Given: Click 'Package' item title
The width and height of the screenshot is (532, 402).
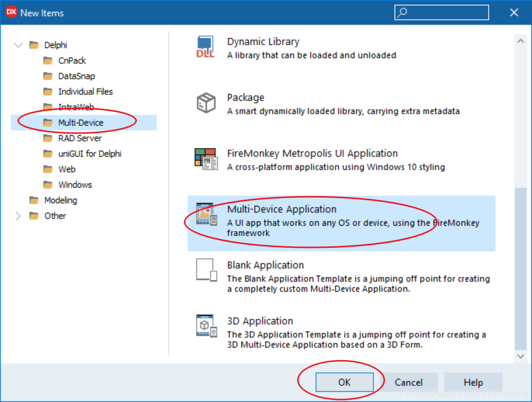Looking at the screenshot, I should 246,97.
